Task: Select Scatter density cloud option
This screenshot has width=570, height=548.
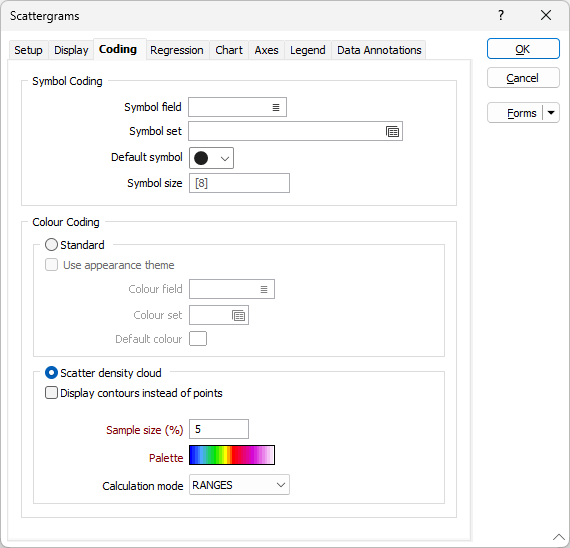Action: tap(51, 373)
